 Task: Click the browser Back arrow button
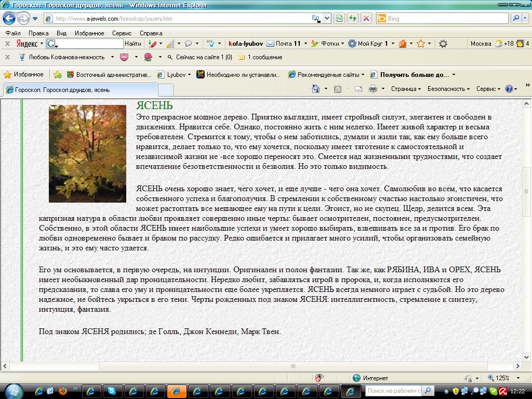9,18
